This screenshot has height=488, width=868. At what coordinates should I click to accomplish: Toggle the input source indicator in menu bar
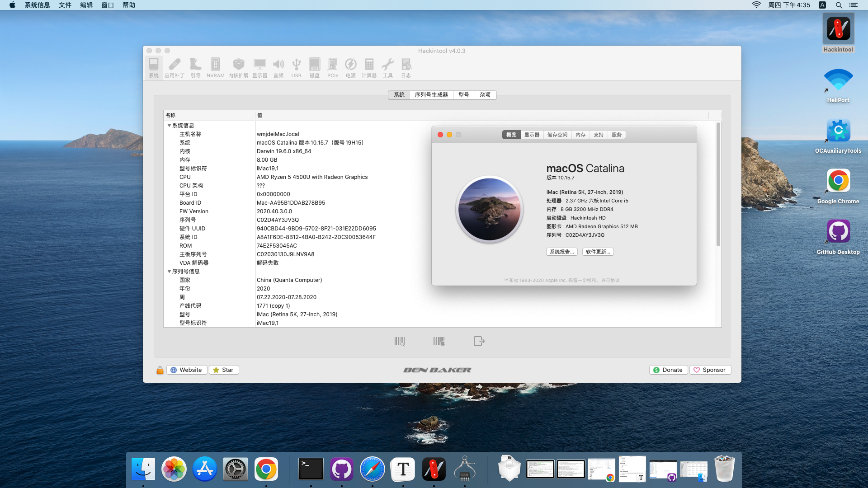[x=822, y=5]
